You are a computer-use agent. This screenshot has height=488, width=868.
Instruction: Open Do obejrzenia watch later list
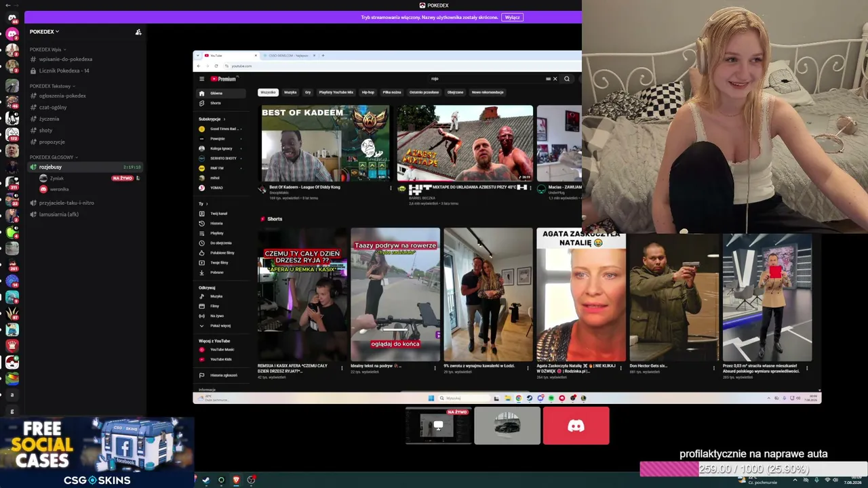click(x=220, y=243)
